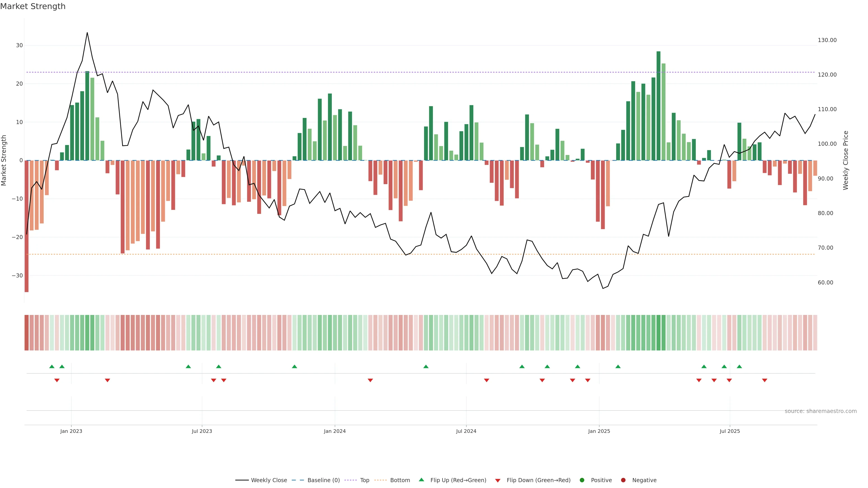Click the Weekly Close Price axis title
Image resolution: width=868 pixels, height=488 pixels.
click(x=845, y=160)
